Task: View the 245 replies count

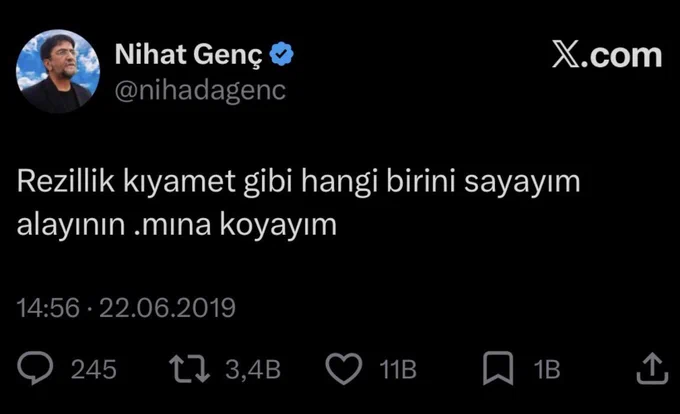Action: (x=94, y=369)
